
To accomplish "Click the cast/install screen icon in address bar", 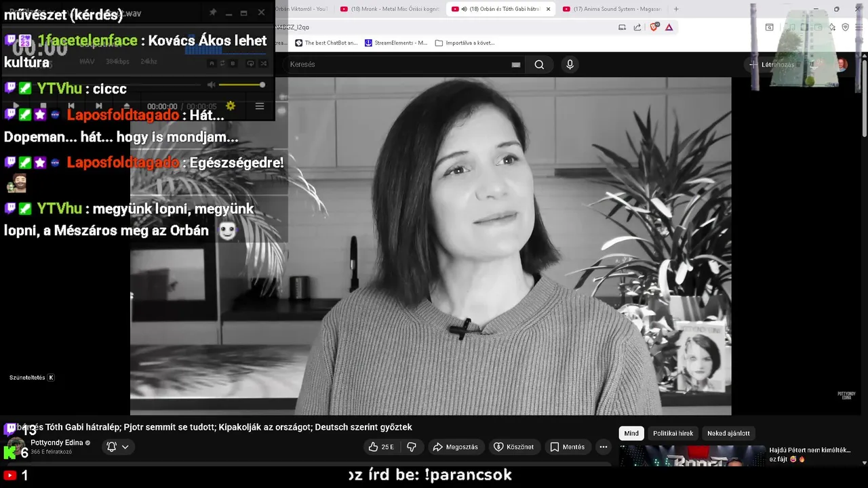I will pyautogui.click(x=622, y=27).
